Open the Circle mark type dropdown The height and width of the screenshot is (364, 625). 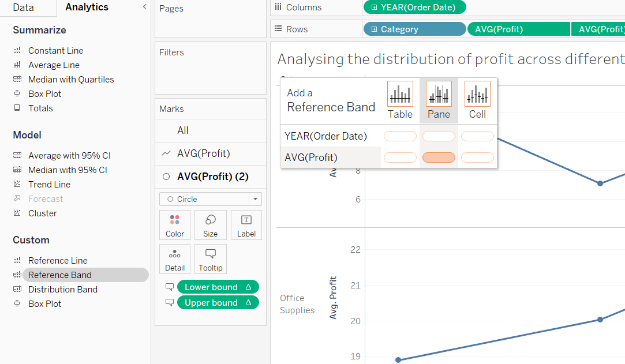click(211, 199)
